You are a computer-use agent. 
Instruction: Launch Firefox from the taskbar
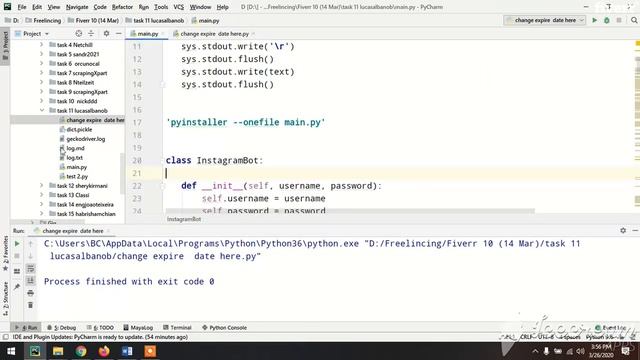tap(104, 351)
